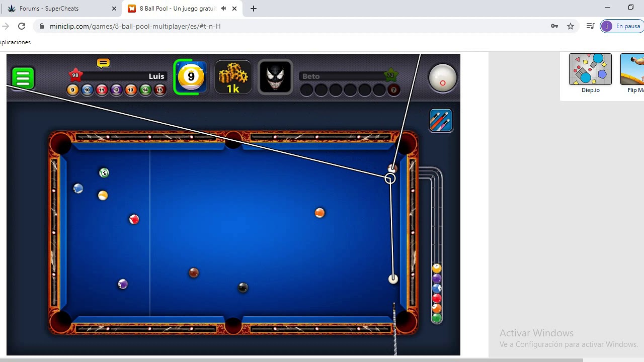Click Luis's remaining 15 ball indicator
The width and height of the screenshot is (644, 362).
160,90
